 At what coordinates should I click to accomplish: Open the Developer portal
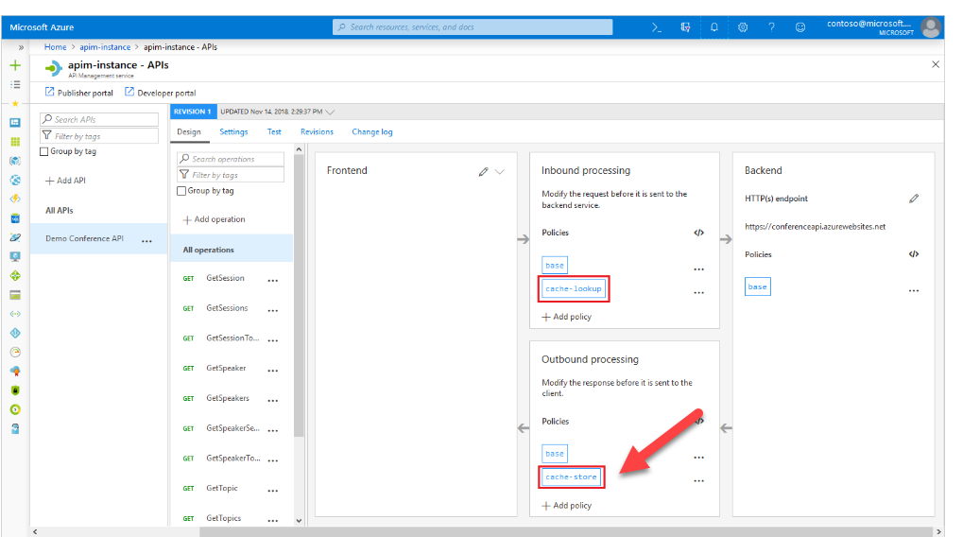click(x=160, y=93)
